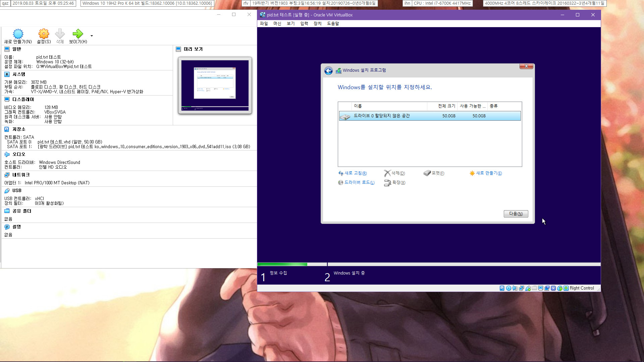Click the New (새로 만들기) VM toolbar icon
The height and width of the screenshot is (362, 644).
tap(18, 34)
